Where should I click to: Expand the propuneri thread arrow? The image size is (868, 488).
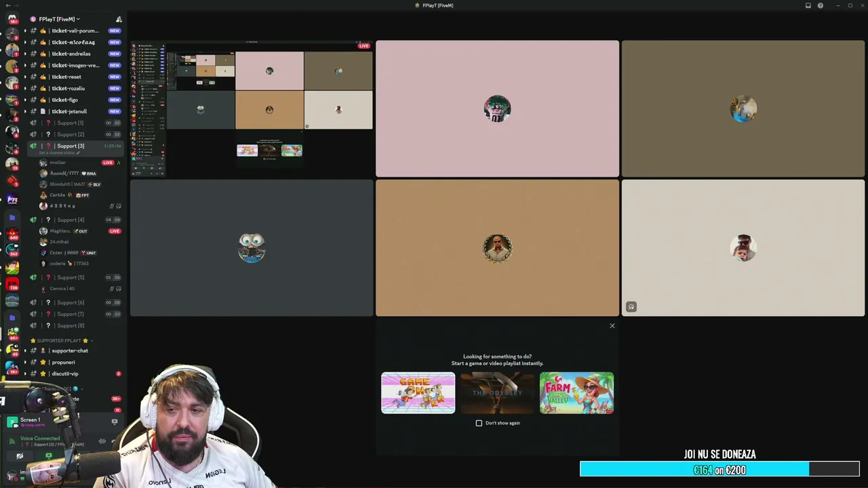[x=25, y=362]
